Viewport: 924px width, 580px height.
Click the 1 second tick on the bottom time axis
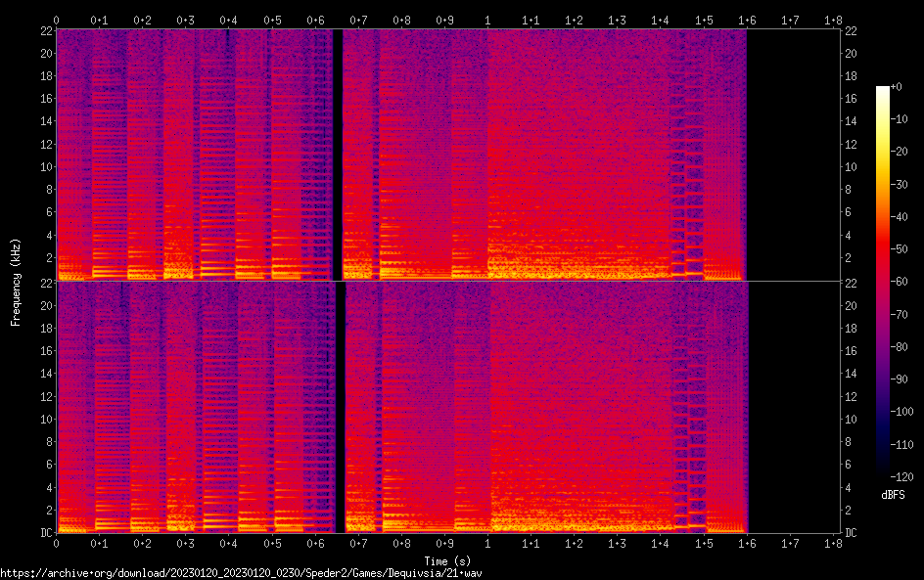pos(487,543)
